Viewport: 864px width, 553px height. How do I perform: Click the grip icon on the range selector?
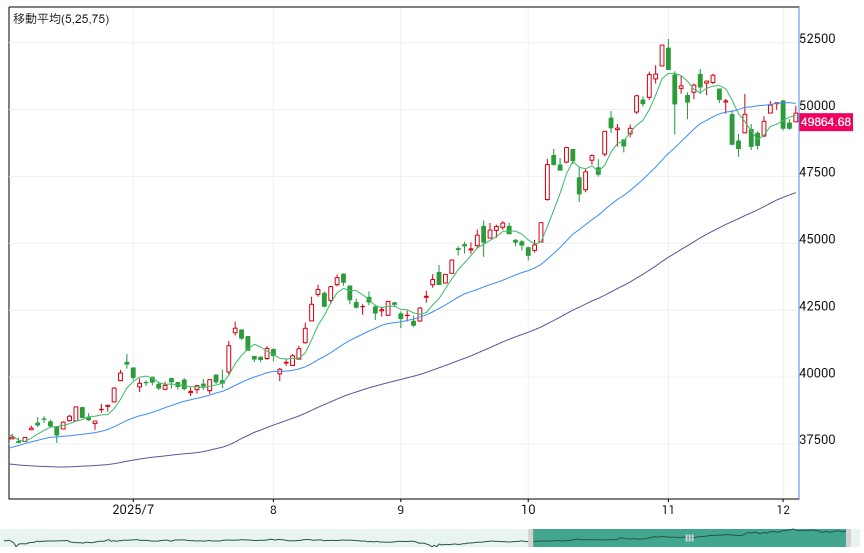pyautogui.click(x=689, y=538)
